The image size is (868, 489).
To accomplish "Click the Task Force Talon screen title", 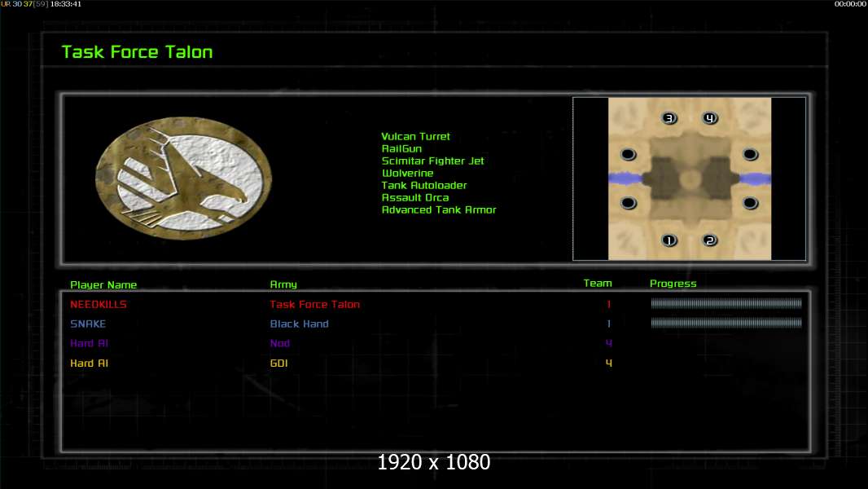I will (x=138, y=52).
